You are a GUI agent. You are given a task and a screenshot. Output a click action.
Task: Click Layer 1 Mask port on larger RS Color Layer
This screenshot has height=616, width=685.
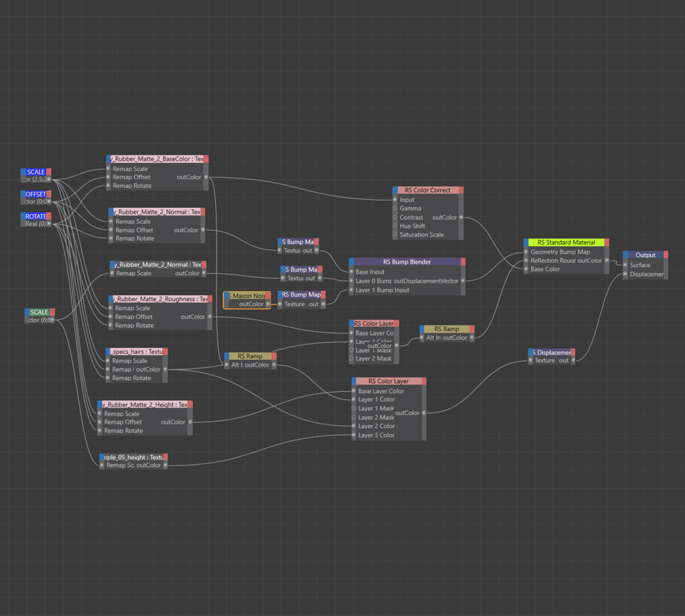coord(354,408)
